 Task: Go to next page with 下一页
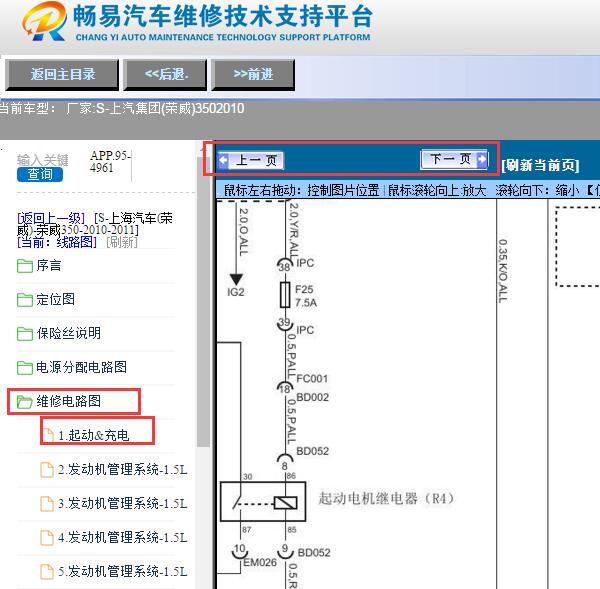click(x=454, y=159)
